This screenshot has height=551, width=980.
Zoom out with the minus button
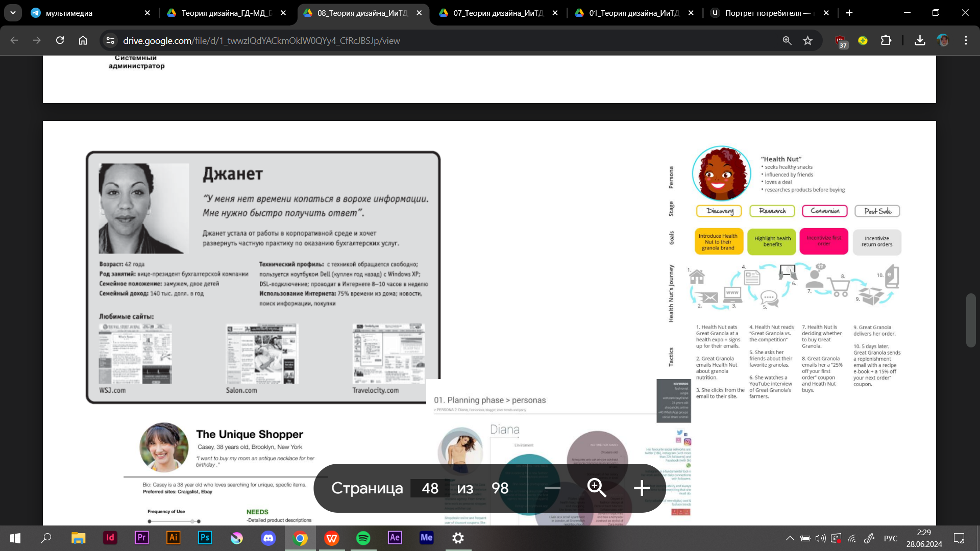552,488
